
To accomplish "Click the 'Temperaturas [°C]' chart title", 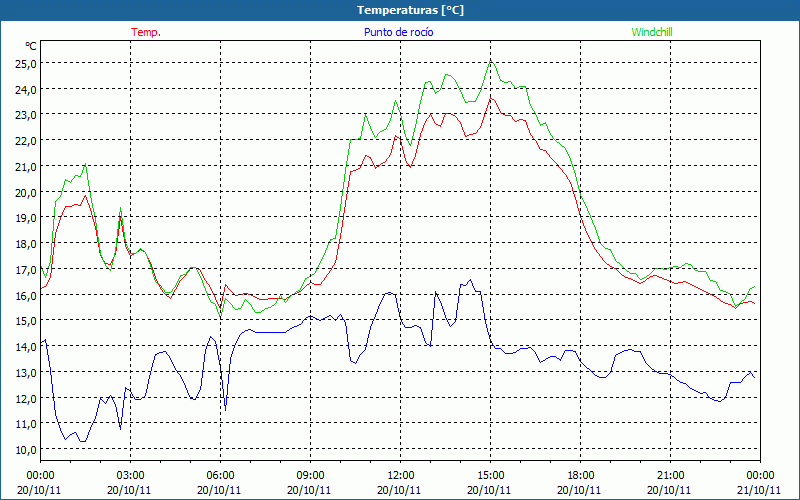I will pyautogui.click(x=410, y=10).
